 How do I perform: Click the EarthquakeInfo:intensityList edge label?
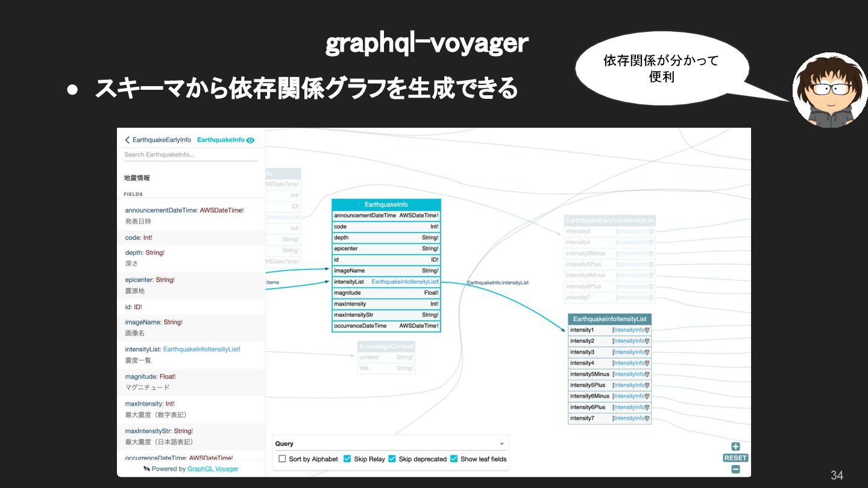click(498, 283)
